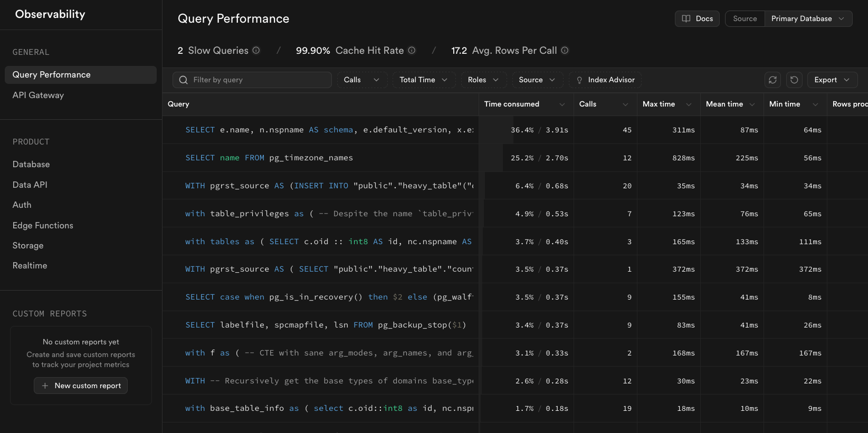This screenshot has width=868, height=433.
Task: Open the Total Time dropdown
Action: [x=423, y=80]
